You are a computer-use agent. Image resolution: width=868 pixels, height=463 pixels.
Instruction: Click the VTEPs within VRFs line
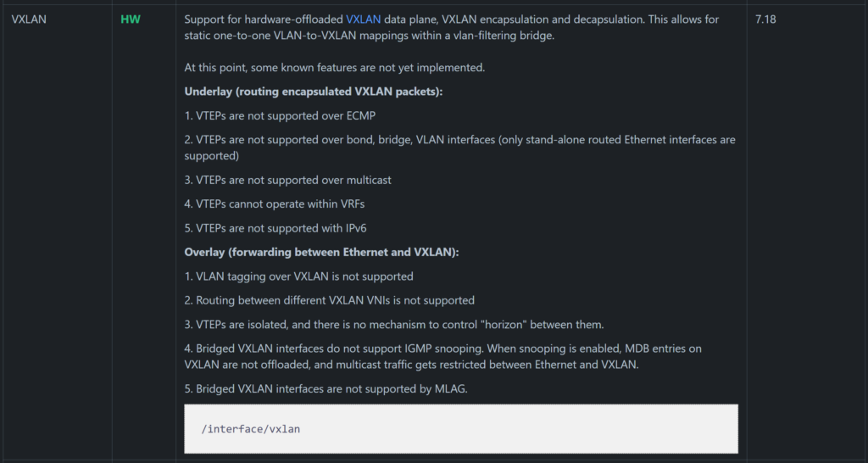pyautogui.click(x=275, y=204)
